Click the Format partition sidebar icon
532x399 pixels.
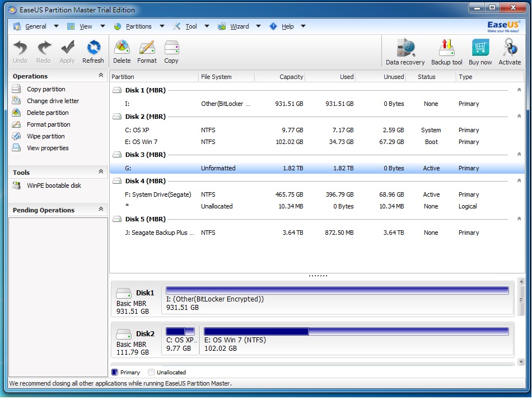(16, 124)
